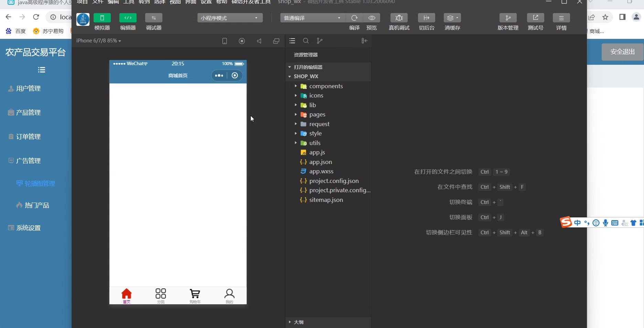644x328 pixels.
Task: Select 轮播图管理 in the browser sidebar
Action: click(x=36, y=184)
